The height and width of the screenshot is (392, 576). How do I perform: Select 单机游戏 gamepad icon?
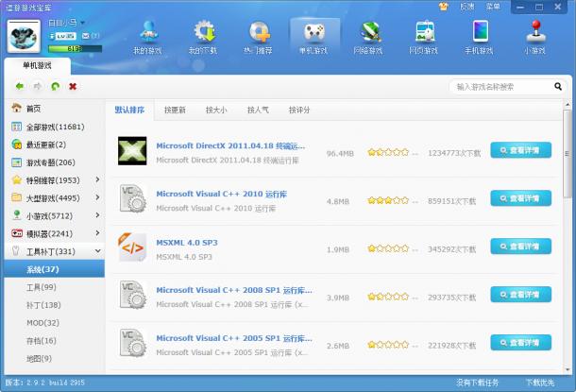click(313, 38)
